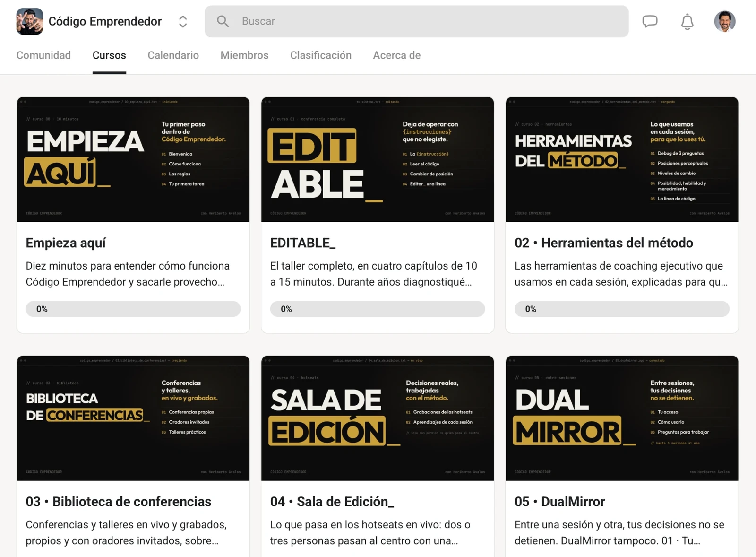Screen dimensions: 756x557
Task: Open the Dual Mirror course thumbnail
Action: point(622,418)
